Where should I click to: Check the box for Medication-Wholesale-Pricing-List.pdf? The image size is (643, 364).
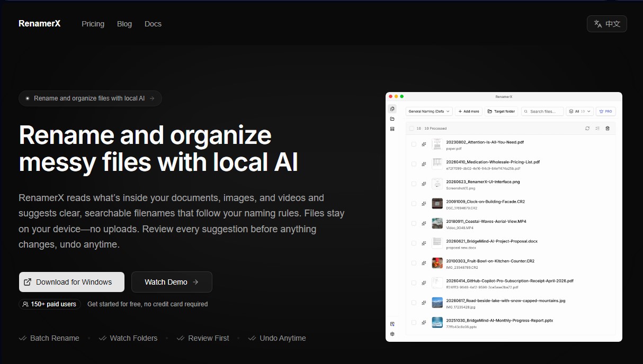[414, 164]
